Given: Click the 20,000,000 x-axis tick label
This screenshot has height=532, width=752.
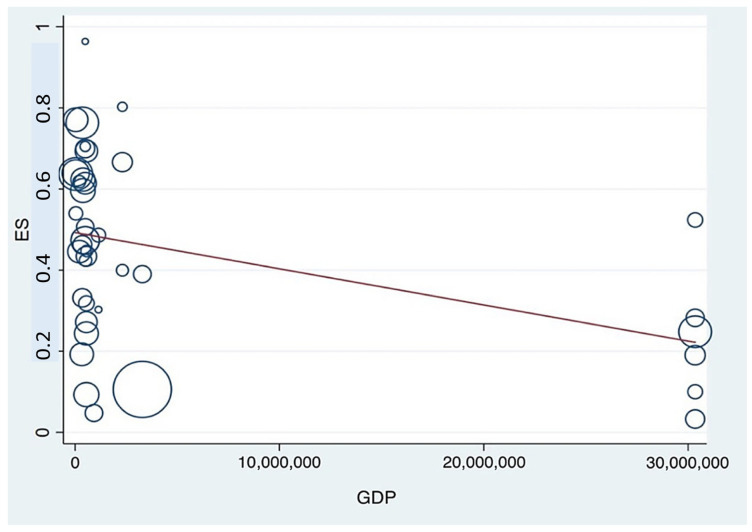Looking at the screenshot, I should coord(483,463).
